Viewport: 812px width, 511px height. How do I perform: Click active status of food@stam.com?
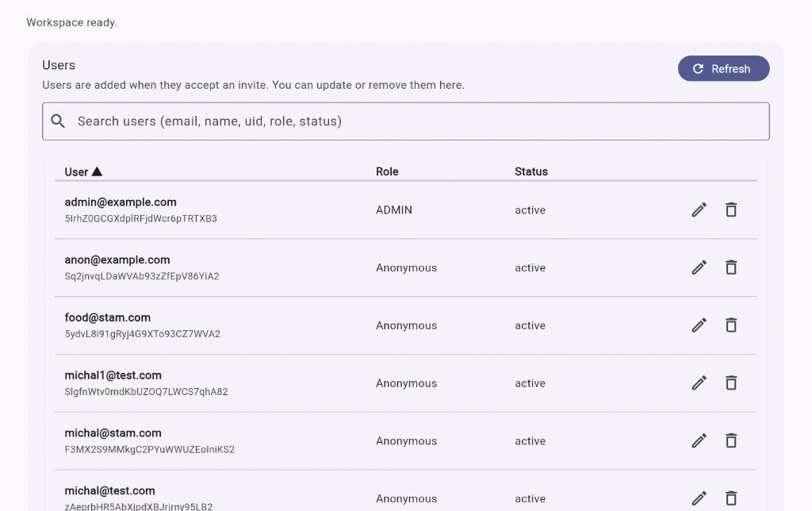[530, 325]
